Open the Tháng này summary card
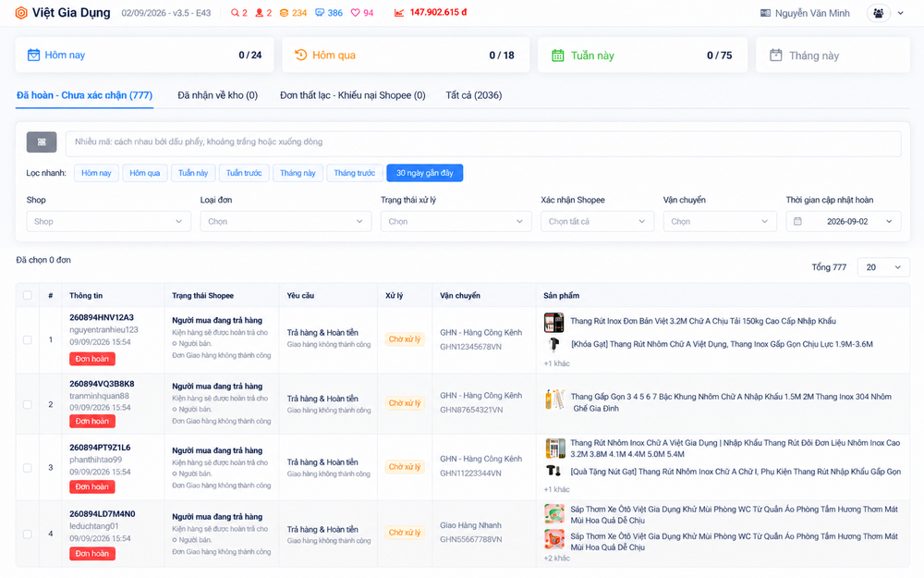The height and width of the screenshot is (578, 924). [x=833, y=55]
